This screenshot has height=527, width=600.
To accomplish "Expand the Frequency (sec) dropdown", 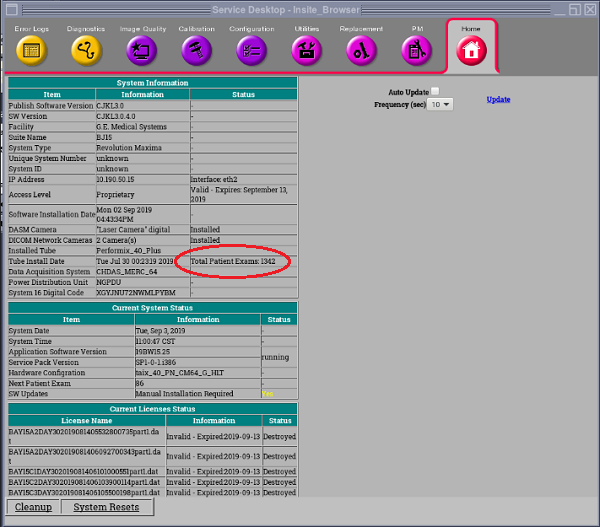I will tap(441, 104).
